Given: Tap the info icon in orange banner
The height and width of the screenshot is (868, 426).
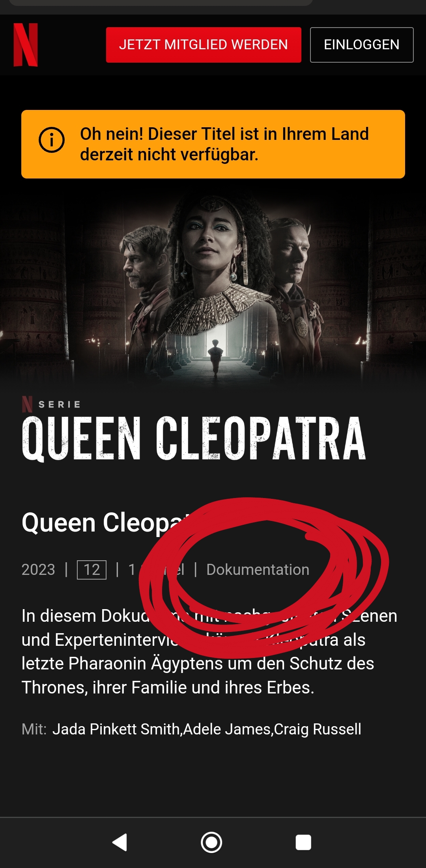Looking at the screenshot, I should 52,140.
